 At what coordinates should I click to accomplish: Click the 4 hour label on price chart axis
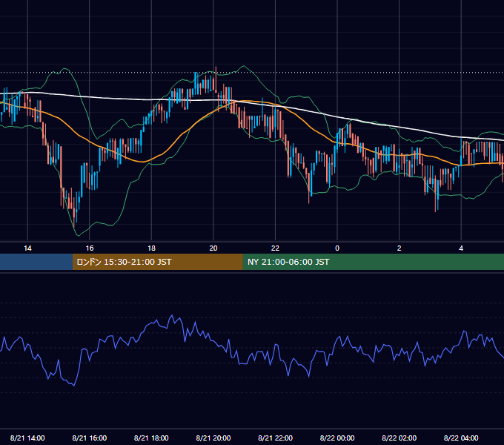461,248
